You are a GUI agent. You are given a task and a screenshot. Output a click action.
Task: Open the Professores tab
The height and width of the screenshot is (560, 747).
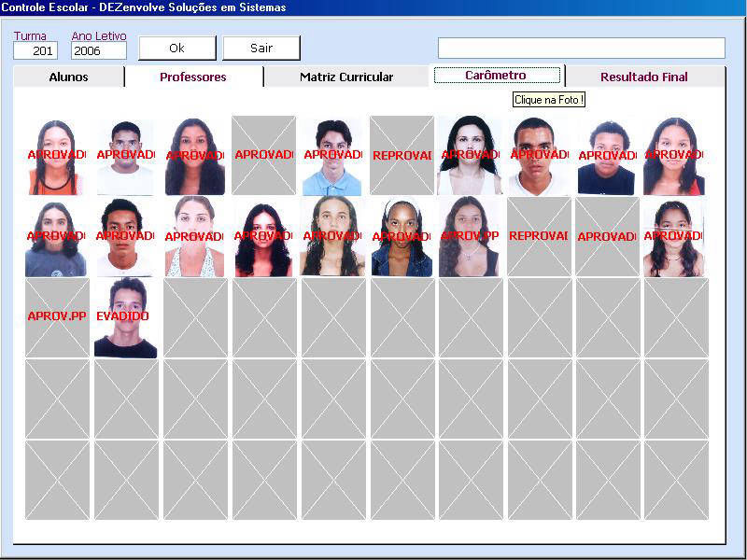[193, 77]
